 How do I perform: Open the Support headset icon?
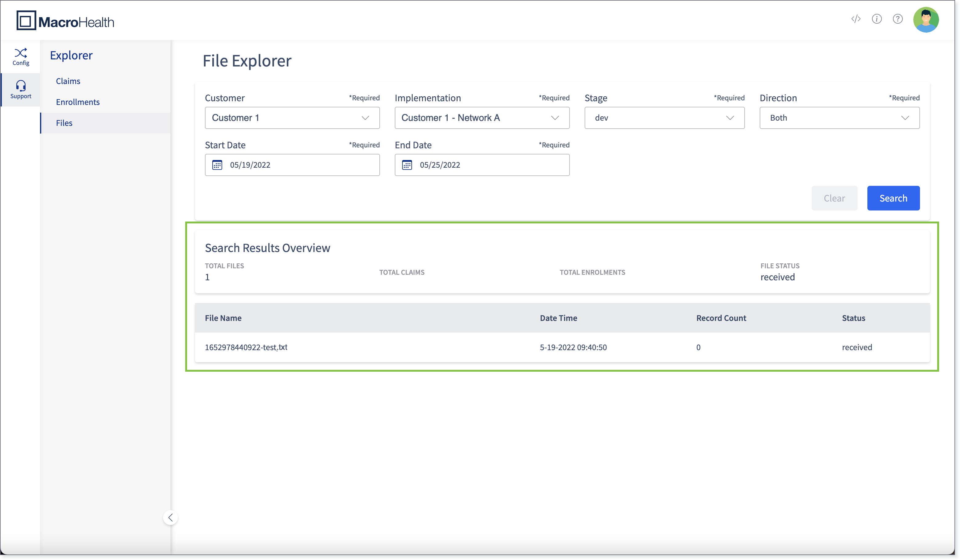click(21, 90)
